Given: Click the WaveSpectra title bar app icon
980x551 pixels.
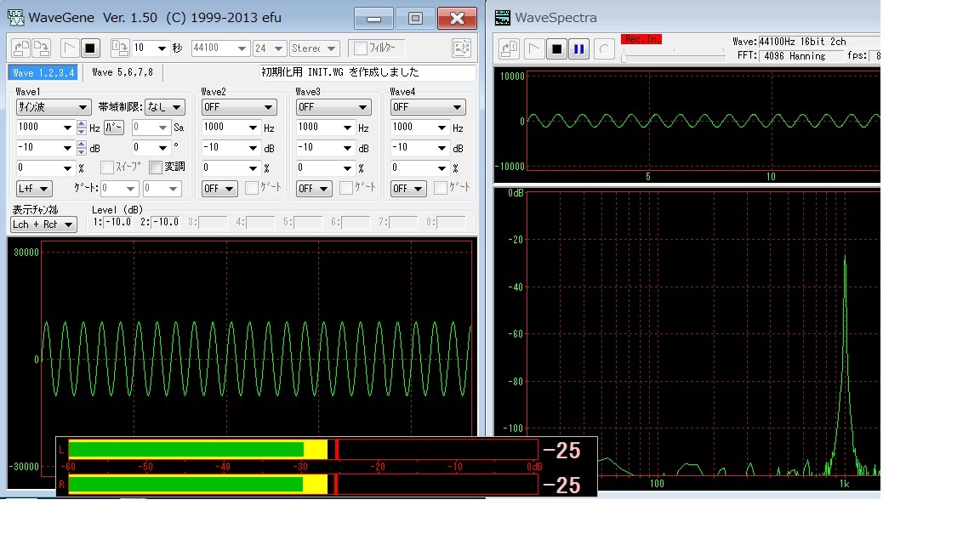Looking at the screenshot, I should click(503, 18).
